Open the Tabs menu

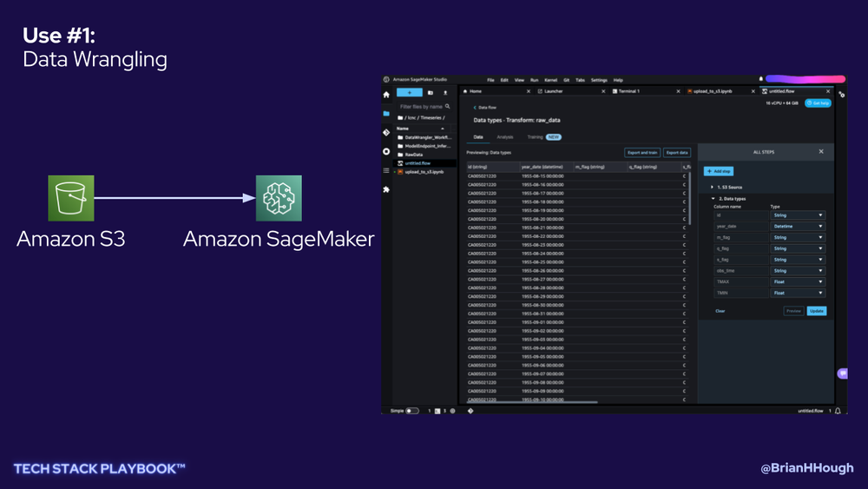pos(580,80)
